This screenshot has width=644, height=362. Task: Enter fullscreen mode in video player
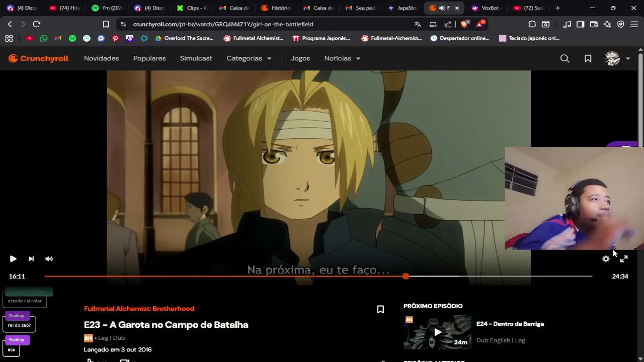coord(624,259)
